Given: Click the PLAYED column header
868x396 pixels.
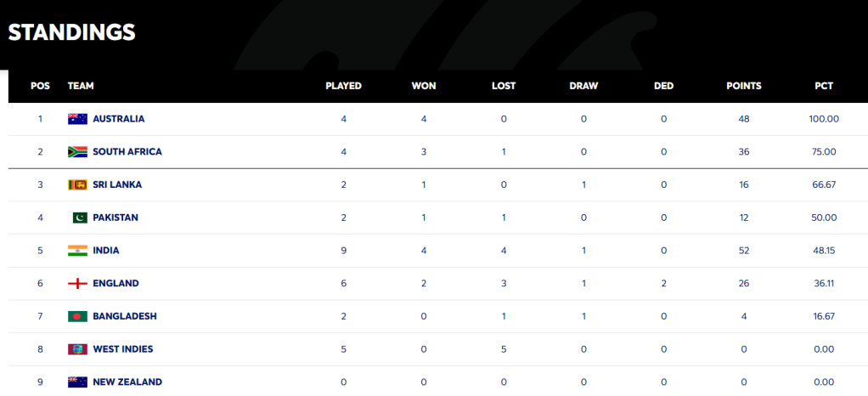Looking at the screenshot, I should [x=343, y=86].
